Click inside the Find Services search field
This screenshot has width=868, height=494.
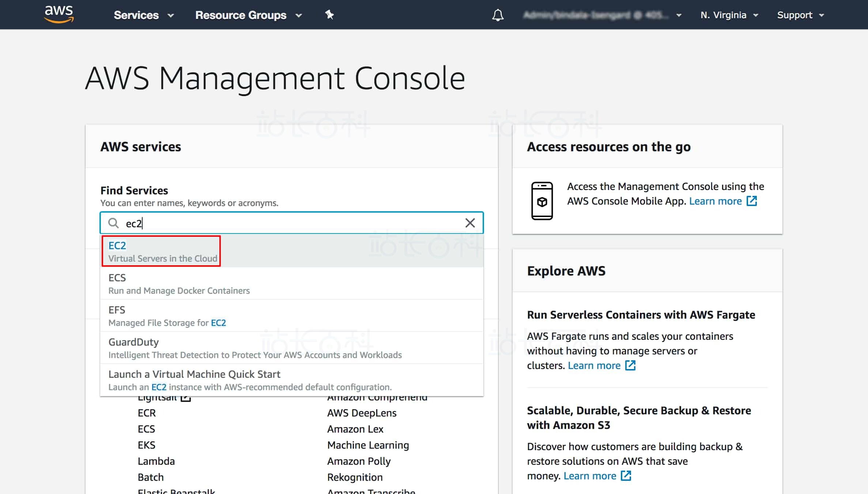click(292, 223)
